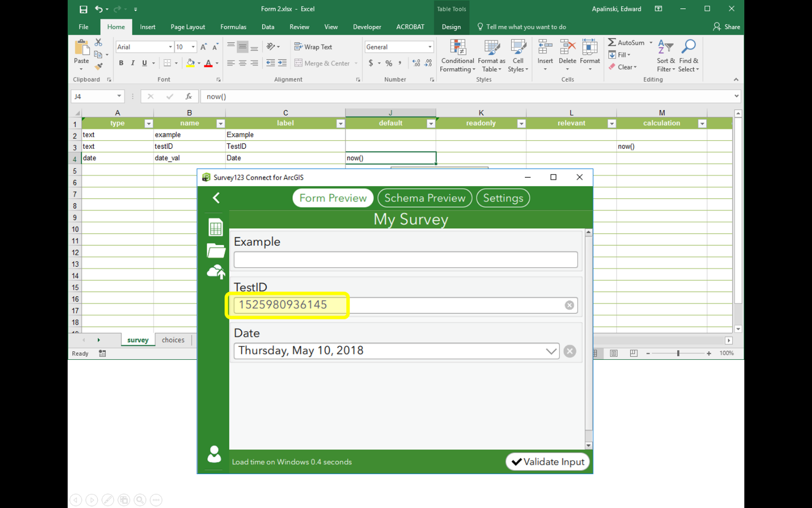
Task: Open Sort & Filter options
Action: click(x=666, y=56)
